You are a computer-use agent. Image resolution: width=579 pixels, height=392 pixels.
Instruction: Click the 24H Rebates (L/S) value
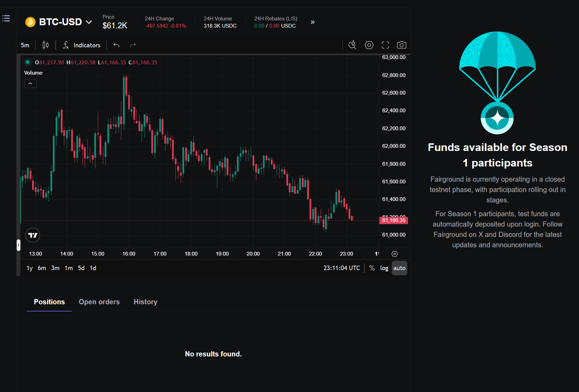point(275,26)
